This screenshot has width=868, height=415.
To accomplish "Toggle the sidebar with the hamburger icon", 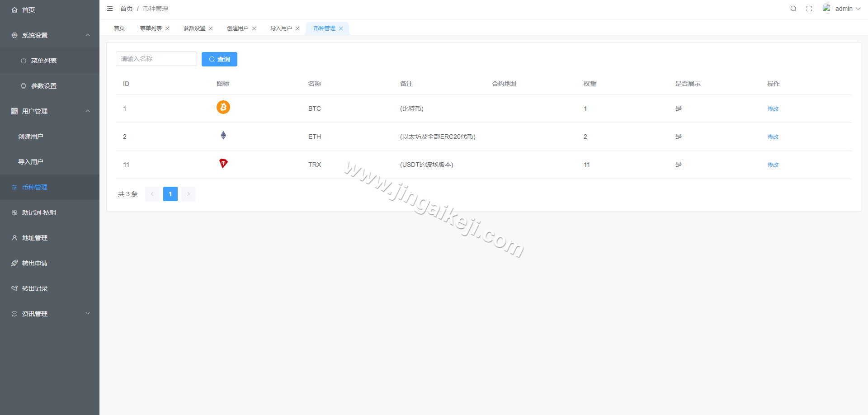I will point(110,9).
